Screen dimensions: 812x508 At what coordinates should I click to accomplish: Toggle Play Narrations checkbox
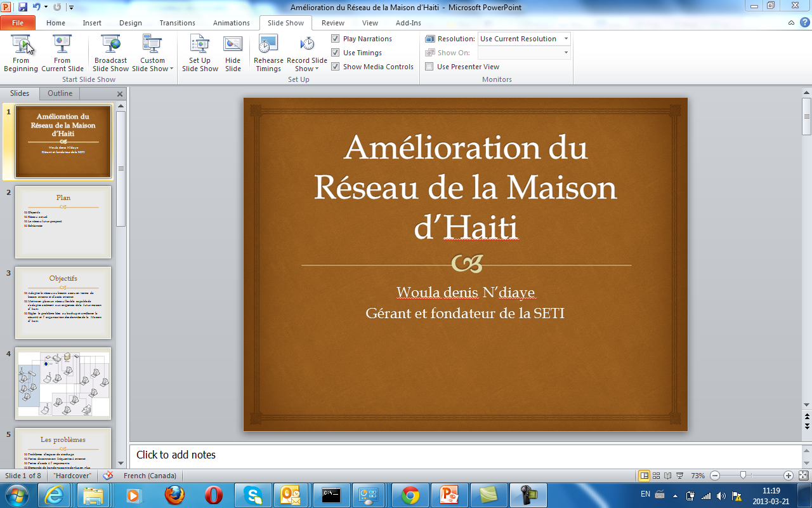[335, 39]
